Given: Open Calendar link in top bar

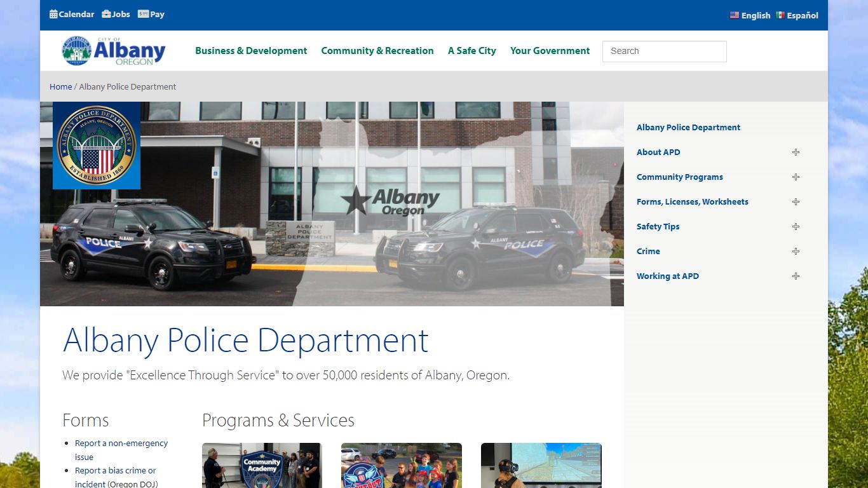Looking at the screenshot, I should pyautogui.click(x=76, y=14).
